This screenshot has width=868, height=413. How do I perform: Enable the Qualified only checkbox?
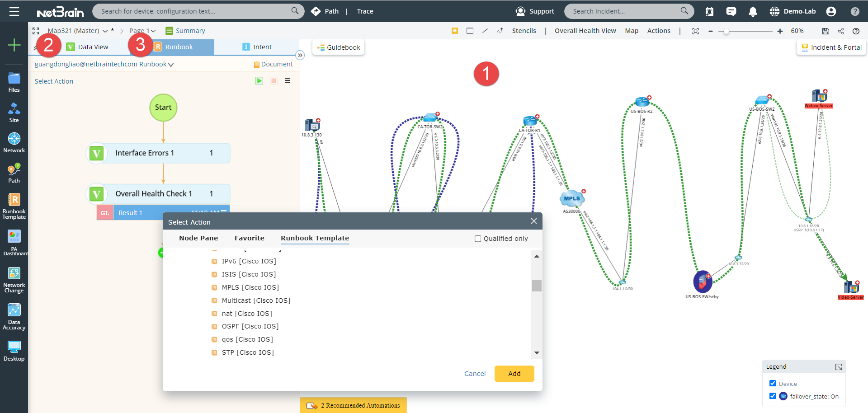tap(477, 238)
